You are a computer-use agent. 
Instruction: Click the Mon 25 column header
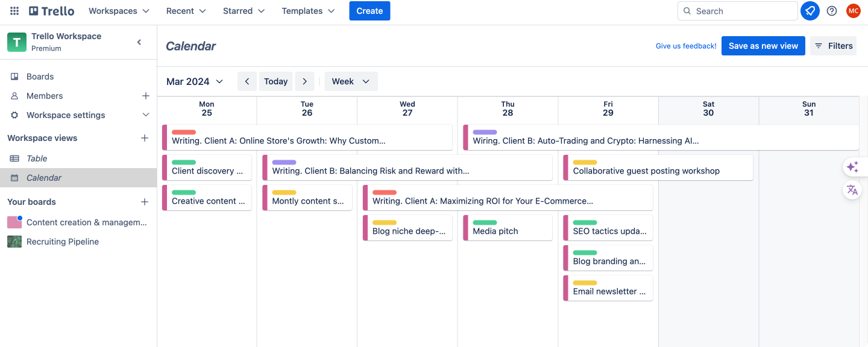[x=207, y=108]
